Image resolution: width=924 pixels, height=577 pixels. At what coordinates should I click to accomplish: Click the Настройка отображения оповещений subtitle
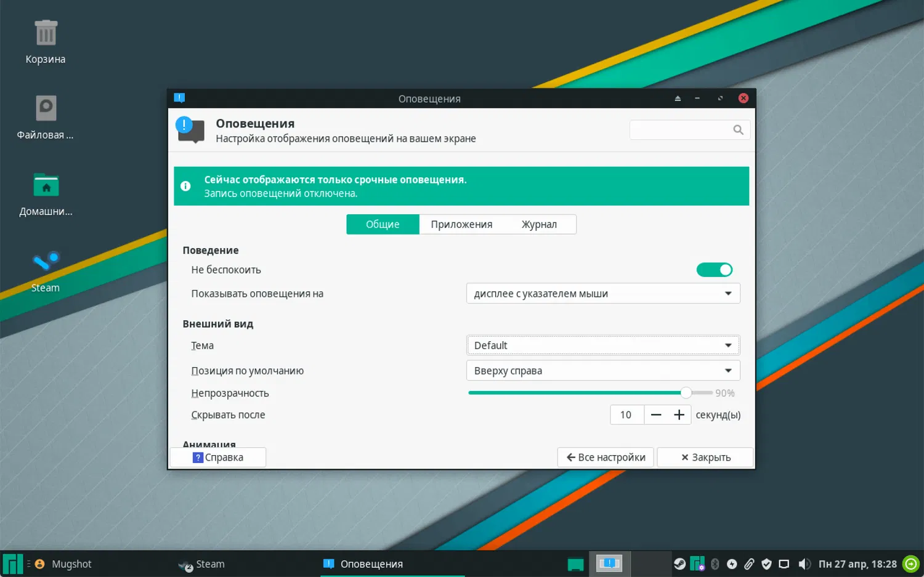346,139
